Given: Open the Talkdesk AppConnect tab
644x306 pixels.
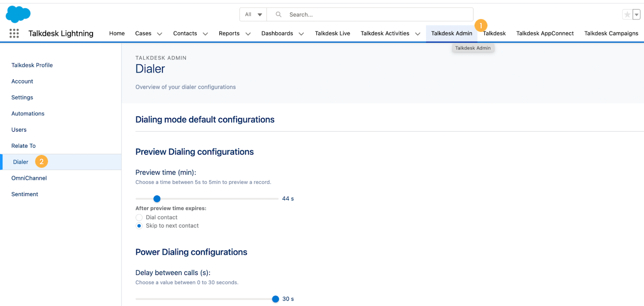Looking at the screenshot, I should click(545, 33).
